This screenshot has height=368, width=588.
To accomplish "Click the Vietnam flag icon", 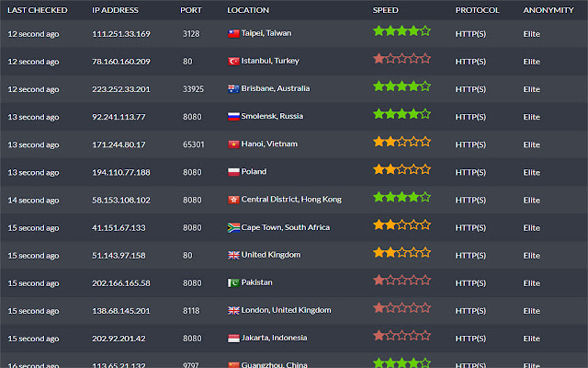I will click(x=233, y=144).
